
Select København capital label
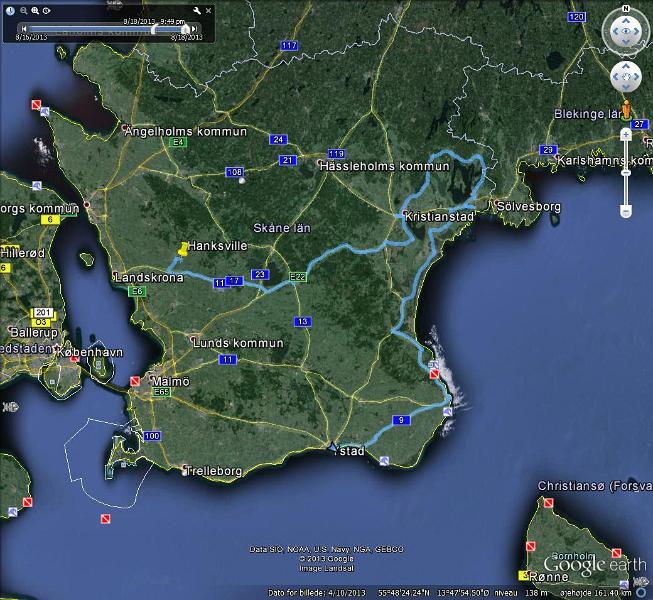pyautogui.click(x=90, y=352)
